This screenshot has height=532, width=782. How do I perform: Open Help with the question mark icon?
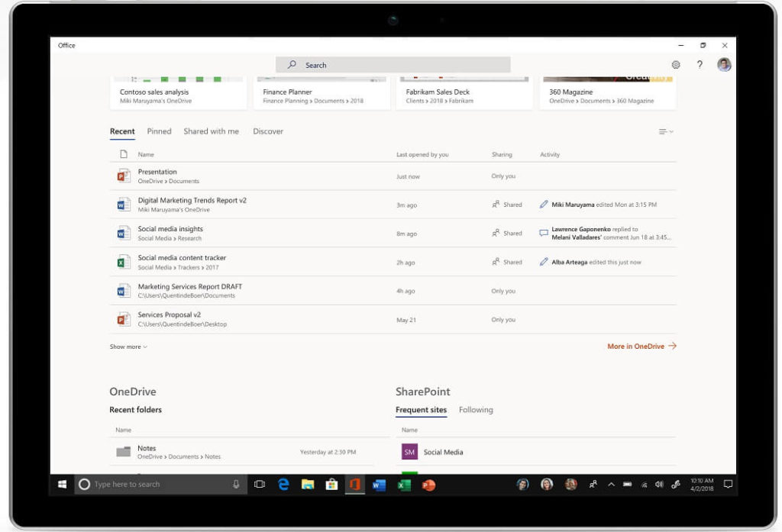click(700, 65)
